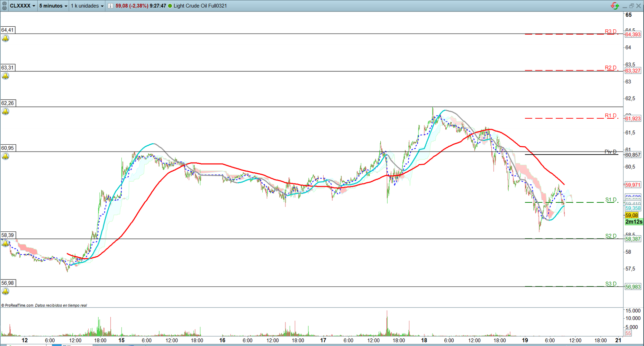The height and width of the screenshot is (346, 644).
Task: Click the Piv D pivot line label
Action: (x=610, y=152)
